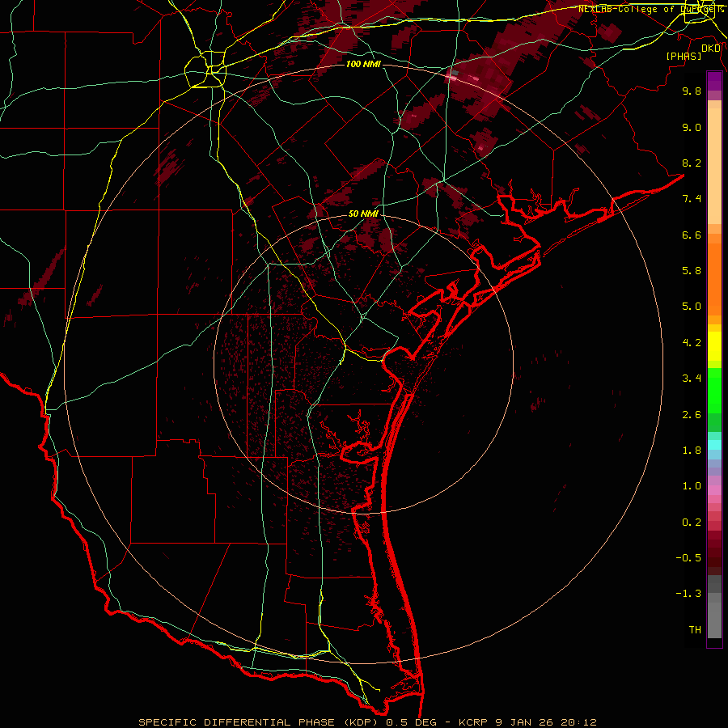The width and height of the screenshot is (728, 728).
Task: Click the 2.6 scale value
Action: [692, 415]
